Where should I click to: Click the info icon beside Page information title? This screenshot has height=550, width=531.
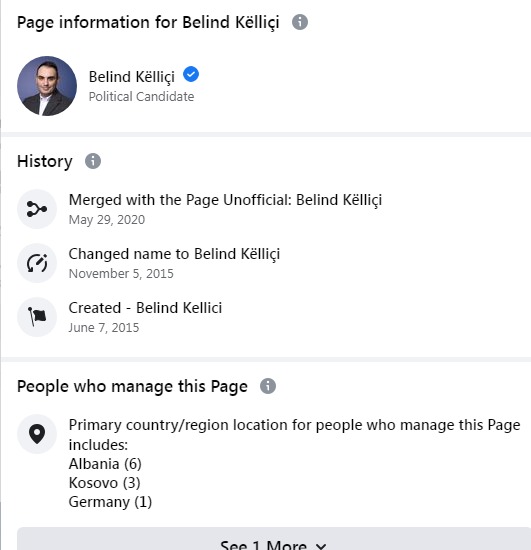(x=300, y=22)
